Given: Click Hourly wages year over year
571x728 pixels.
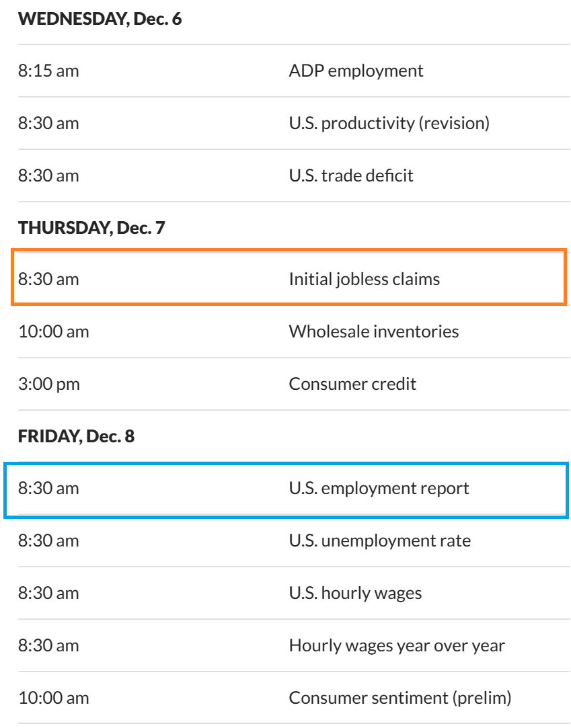Looking at the screenshot, I should point(397,645).
